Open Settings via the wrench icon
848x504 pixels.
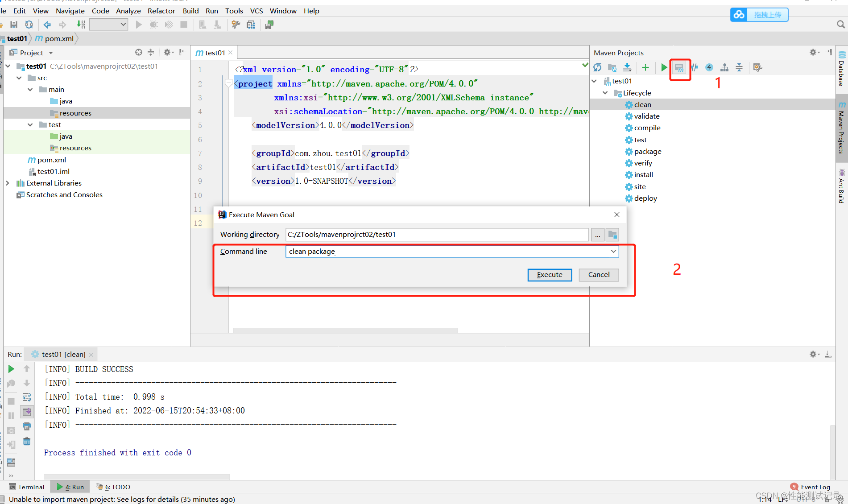tap(236, 25)
